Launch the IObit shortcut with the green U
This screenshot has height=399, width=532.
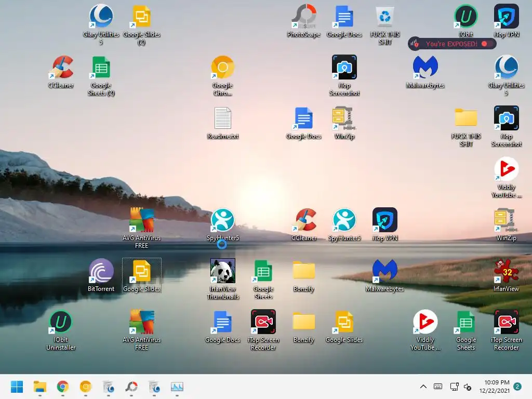tap(466, 21)
